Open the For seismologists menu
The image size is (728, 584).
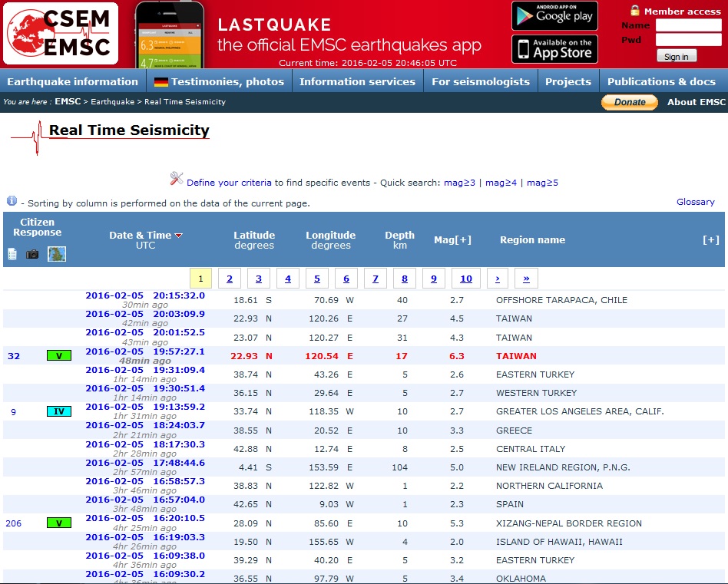point(481,81)
